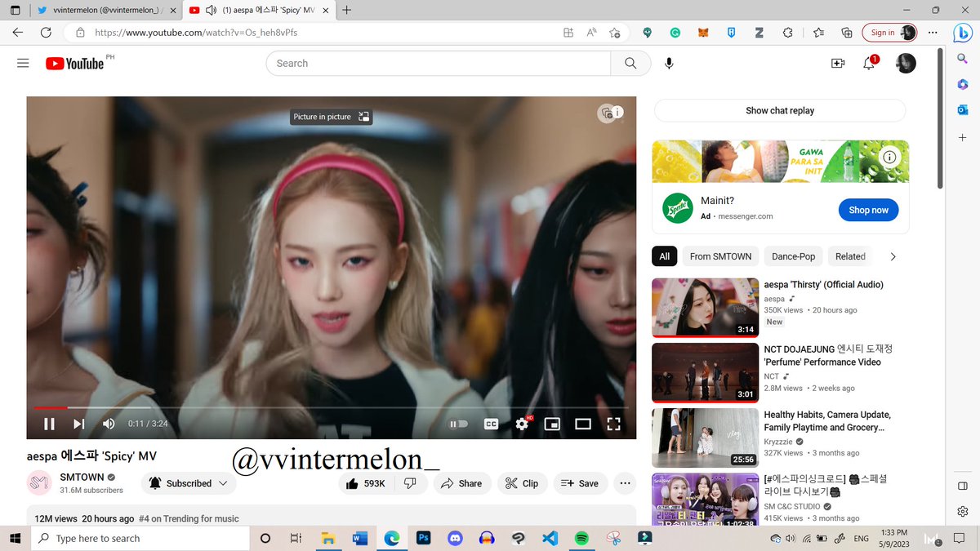Open player settings gear

point(522,424)
